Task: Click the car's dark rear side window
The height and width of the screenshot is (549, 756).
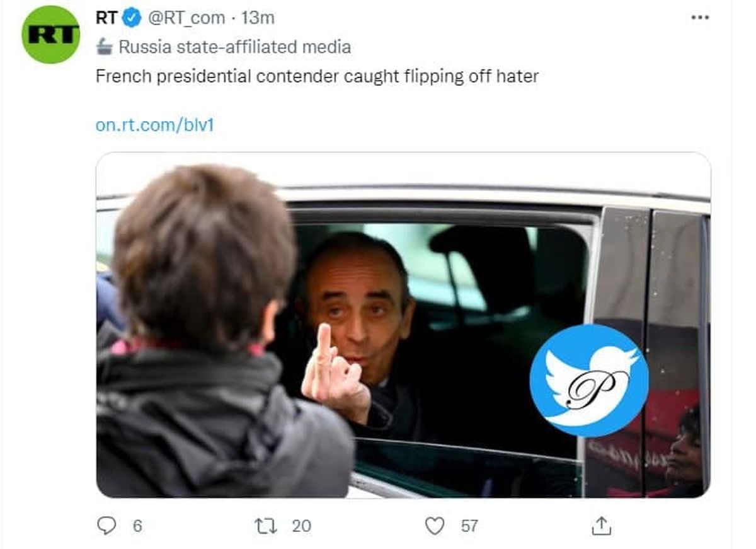Action: tap(677, 284)
